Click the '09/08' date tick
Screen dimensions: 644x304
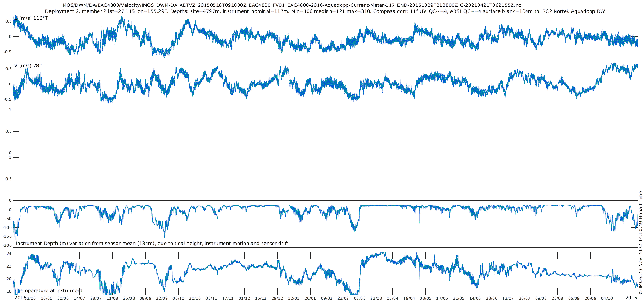coord(541,298)
